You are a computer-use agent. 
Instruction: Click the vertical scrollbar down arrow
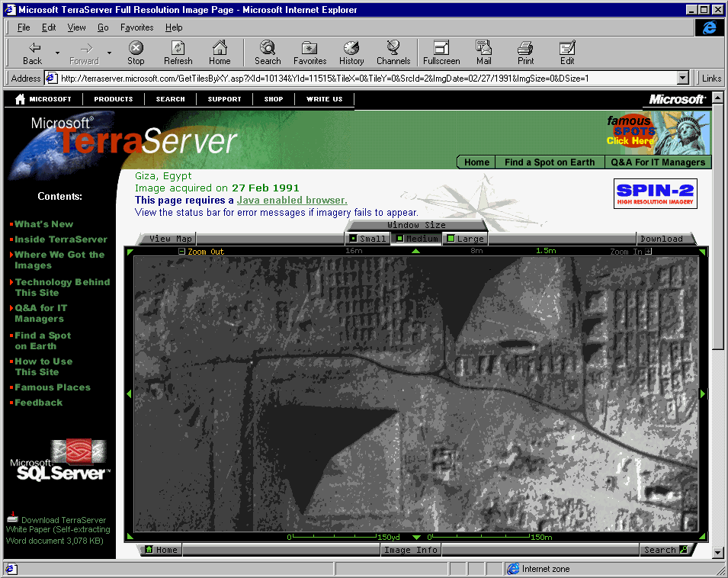click(718, 553)
